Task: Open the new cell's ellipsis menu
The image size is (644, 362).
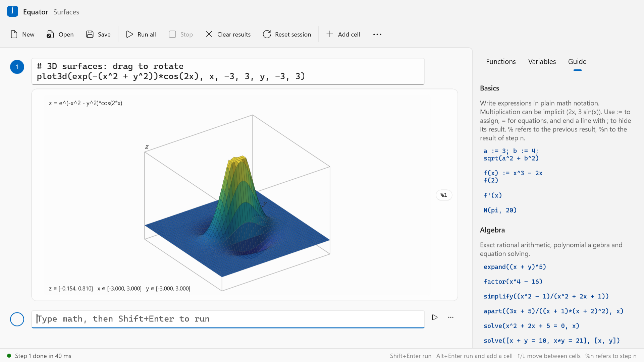Action: (x=451, y=317)
